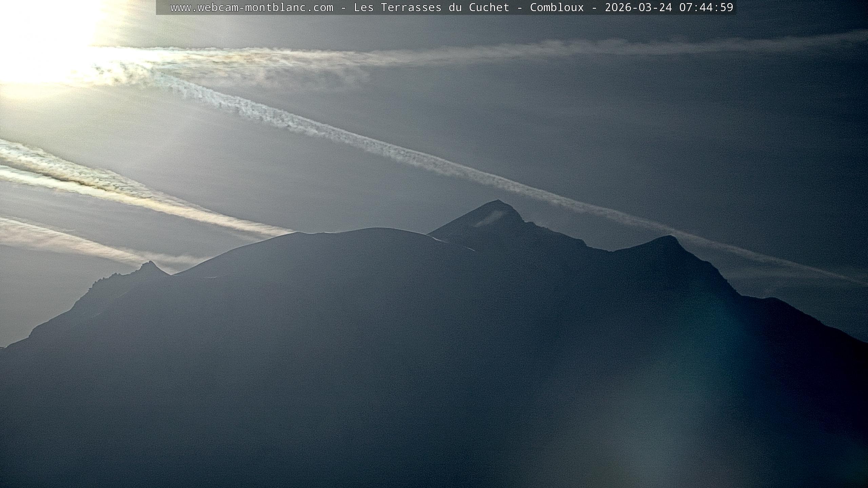Image resolution: width=868 pixels, height=488 pixels.
Task: Click the www.webcam-montblanc.com URL text
Action: click(252, 7)
